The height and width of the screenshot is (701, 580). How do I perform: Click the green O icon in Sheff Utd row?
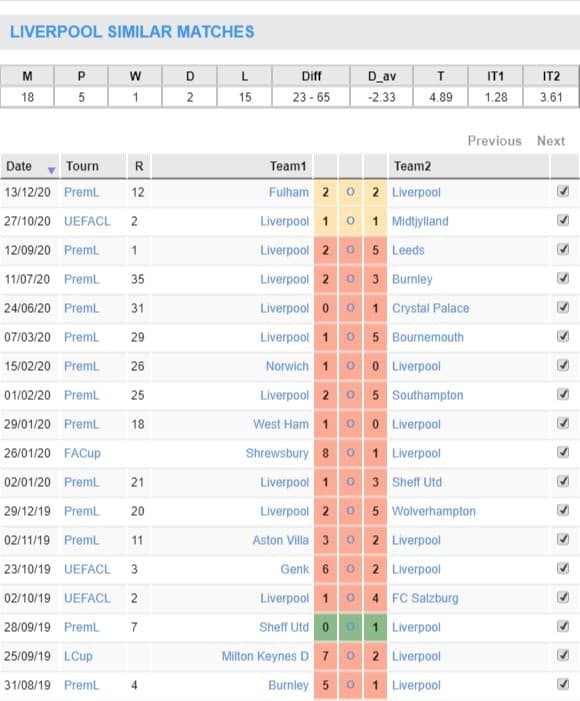(351, 627)
